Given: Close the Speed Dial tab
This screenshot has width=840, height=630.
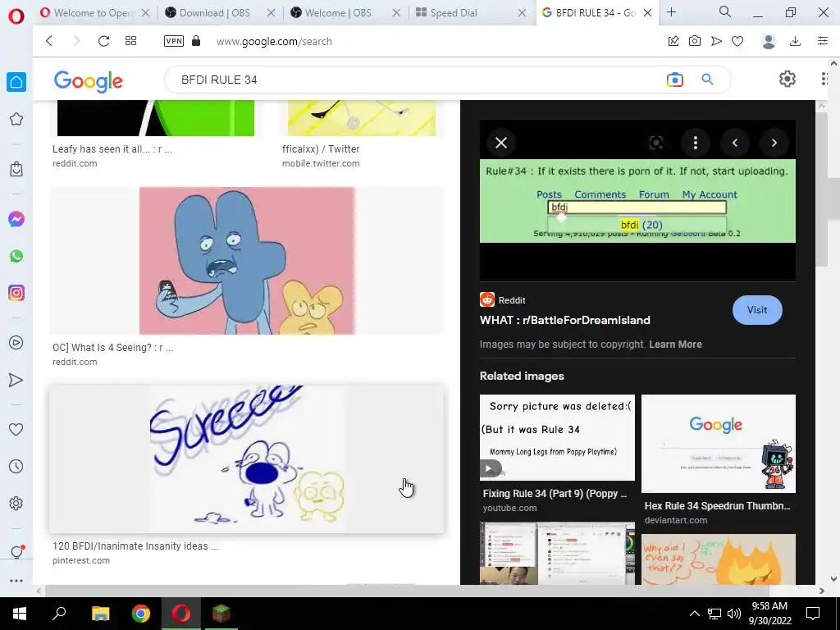Looking at the screenshot, I should [522, 13].
